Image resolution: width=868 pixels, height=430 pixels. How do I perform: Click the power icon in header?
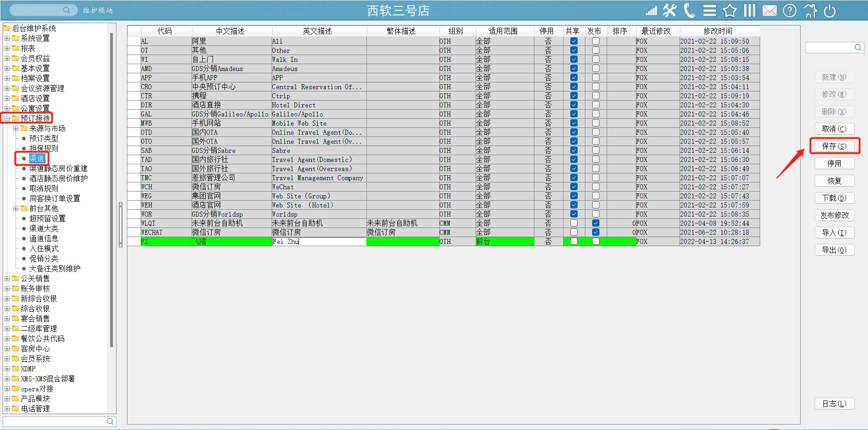(830, 10)
